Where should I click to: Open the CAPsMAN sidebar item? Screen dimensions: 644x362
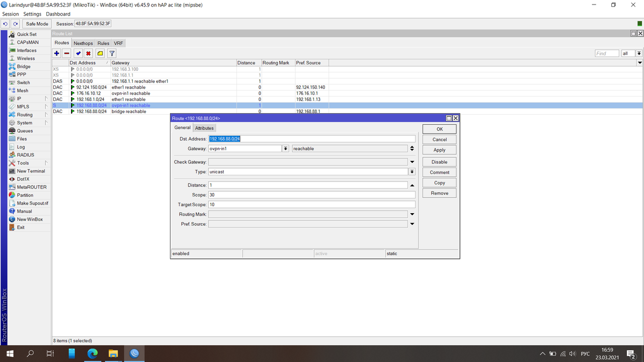point(28,42)
